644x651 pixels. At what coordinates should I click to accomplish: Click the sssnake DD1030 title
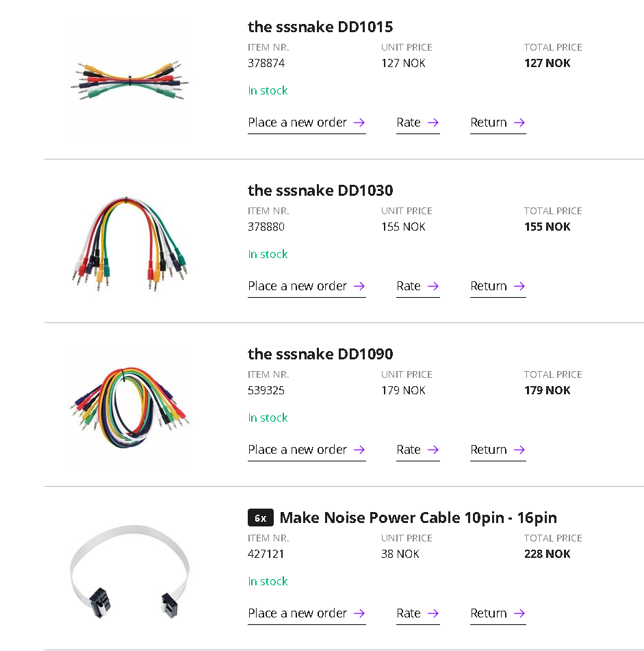click(320, 190)
